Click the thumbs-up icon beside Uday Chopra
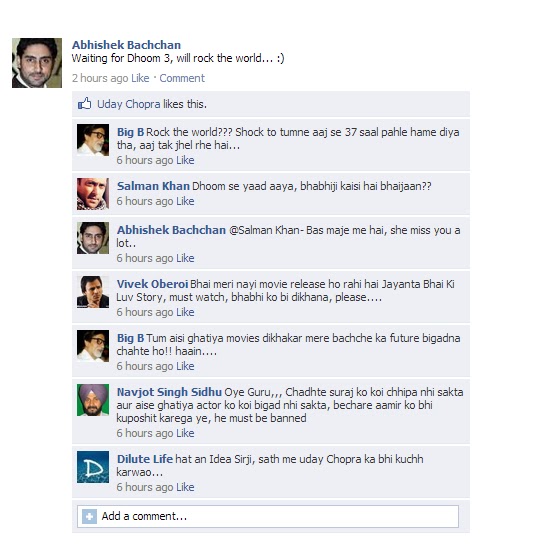The height and width of the screenshot is (547, 545). coord(84,104)
